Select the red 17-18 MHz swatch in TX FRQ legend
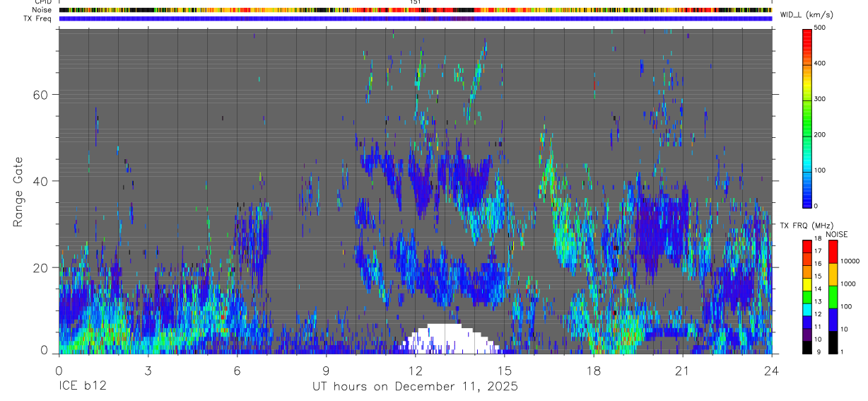 tap(807, 245)
